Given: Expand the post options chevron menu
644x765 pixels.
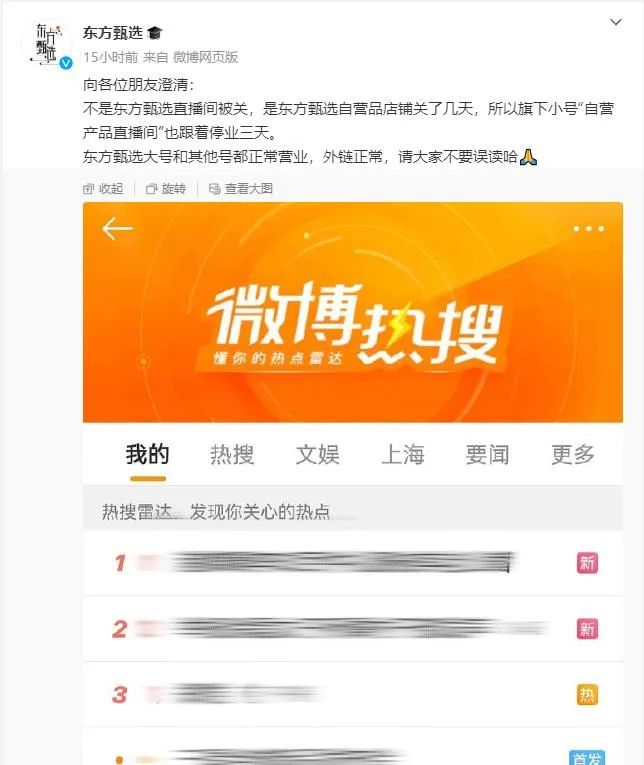Looking at the screenshot, I should pos(616,22).
